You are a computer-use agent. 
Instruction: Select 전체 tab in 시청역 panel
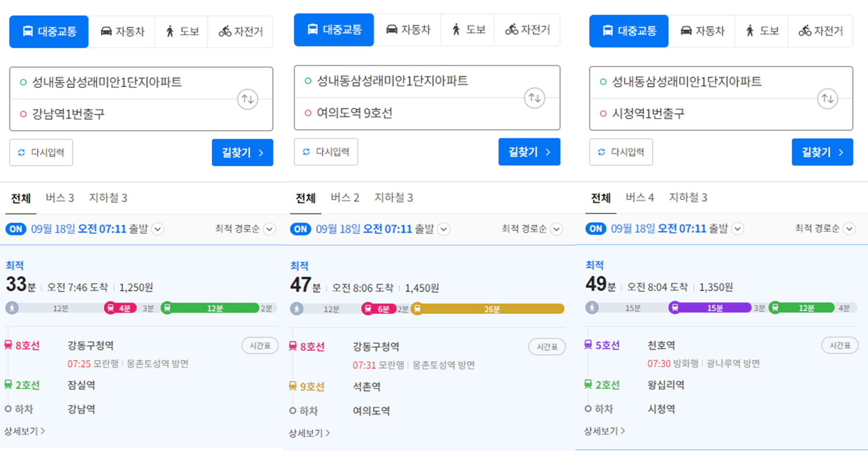(600, 198)
